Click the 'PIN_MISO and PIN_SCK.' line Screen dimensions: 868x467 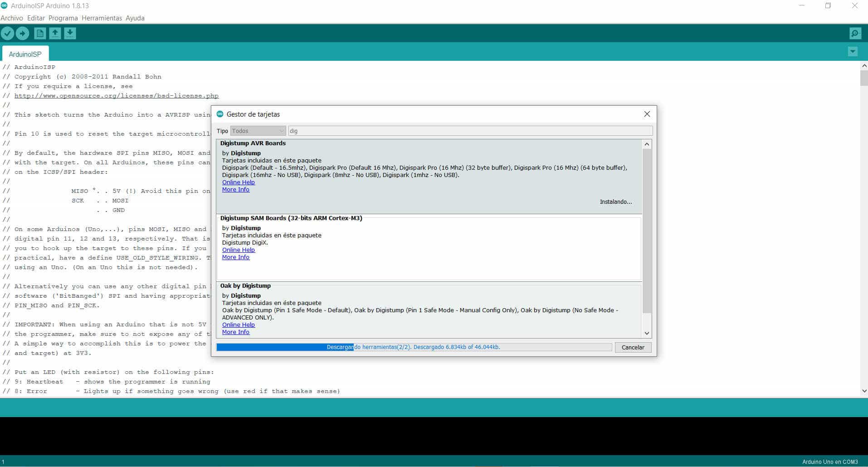click(x=51, y=305)
